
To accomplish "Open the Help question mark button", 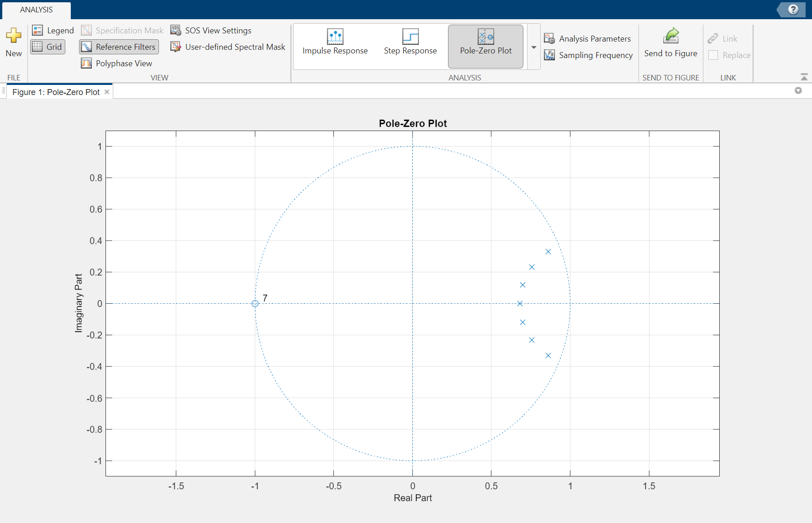I will coord(793,10).
